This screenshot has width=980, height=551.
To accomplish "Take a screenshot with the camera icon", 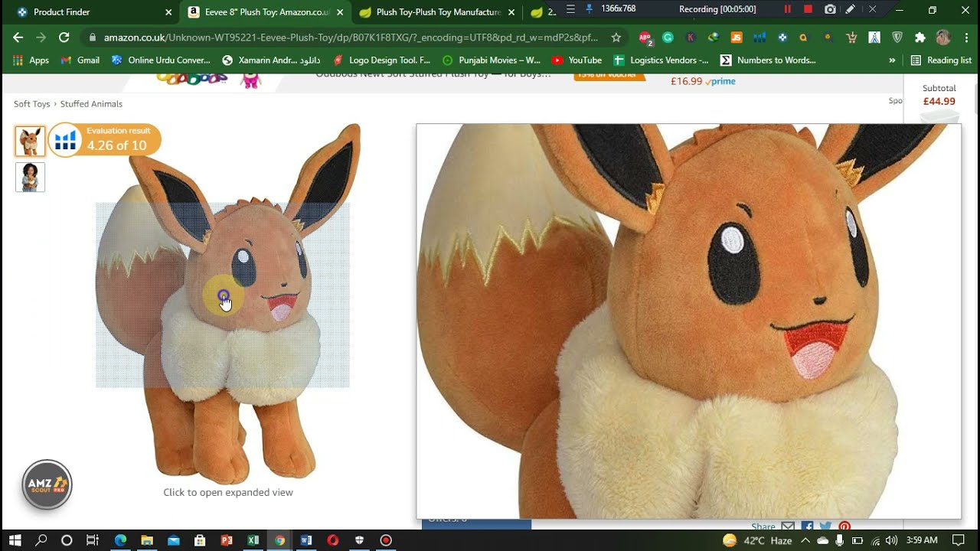I will pyautogui.click(x=830, y=10).
